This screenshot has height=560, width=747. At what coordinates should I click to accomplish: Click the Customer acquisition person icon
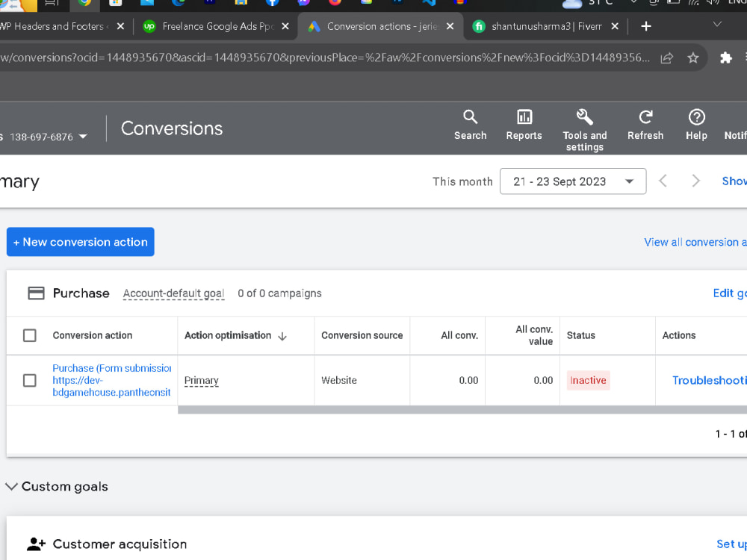[36, 544]
